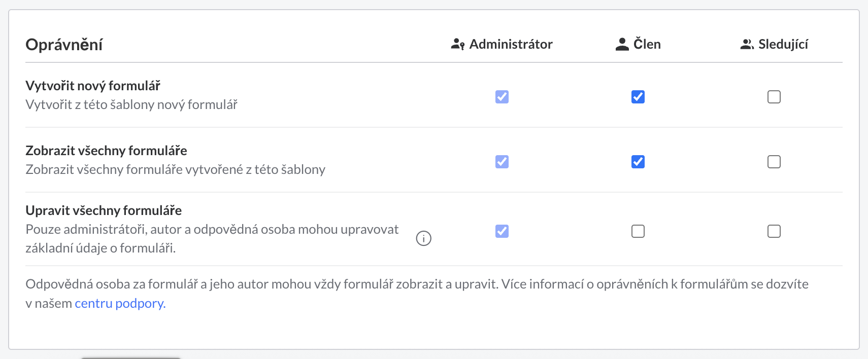
Task: Enable Sledující permission for Zobrazit všechny formuláře
Action: [x=774, y=162]
